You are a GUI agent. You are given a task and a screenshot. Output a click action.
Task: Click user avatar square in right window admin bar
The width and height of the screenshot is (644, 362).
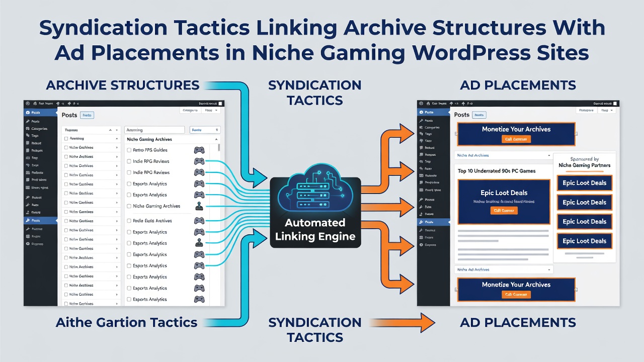614,103
